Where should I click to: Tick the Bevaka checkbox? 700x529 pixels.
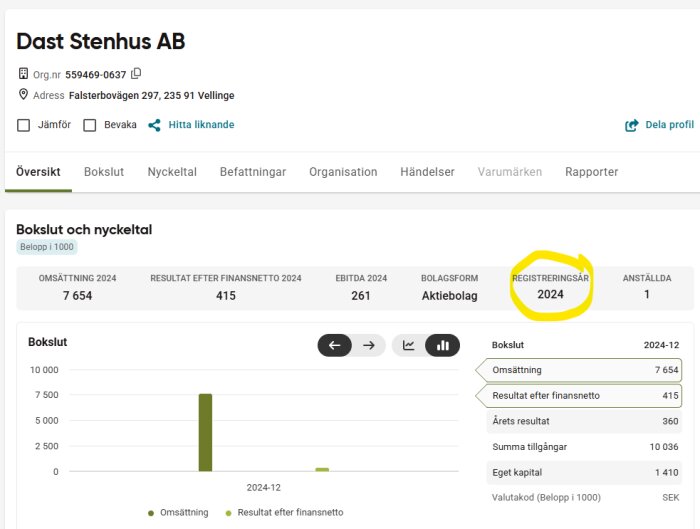point(90,125)
